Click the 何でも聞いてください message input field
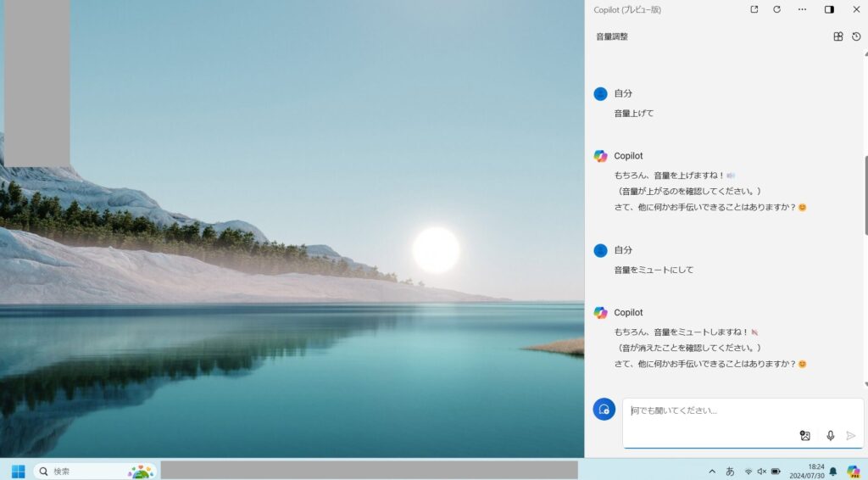The height and width of the screenshot is (480, 868). [712, 410]
